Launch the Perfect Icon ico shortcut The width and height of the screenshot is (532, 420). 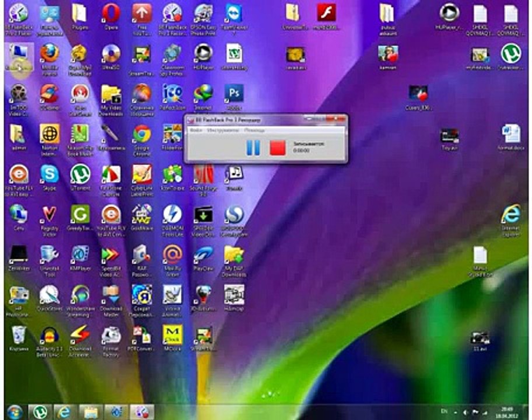[172, 97]
